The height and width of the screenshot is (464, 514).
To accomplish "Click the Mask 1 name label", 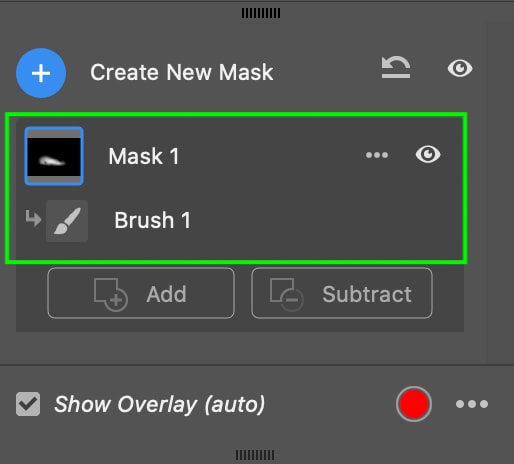I will (144, 156).
